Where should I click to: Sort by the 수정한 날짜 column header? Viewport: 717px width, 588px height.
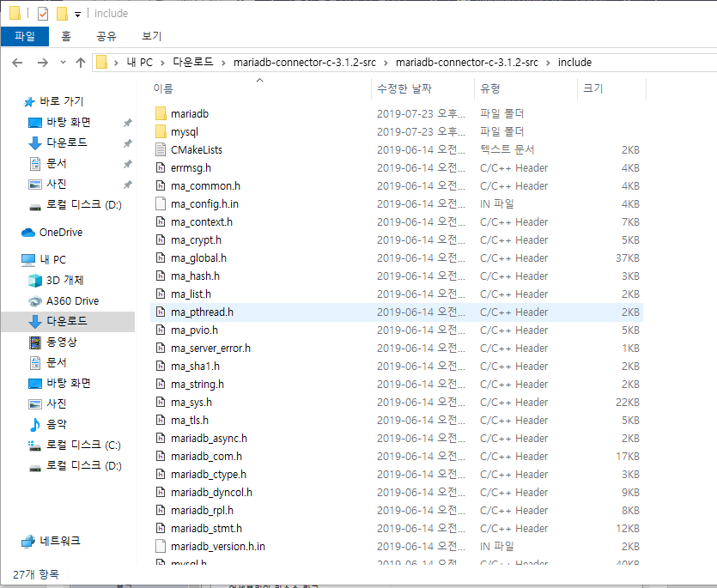click(x=404, y=88)
